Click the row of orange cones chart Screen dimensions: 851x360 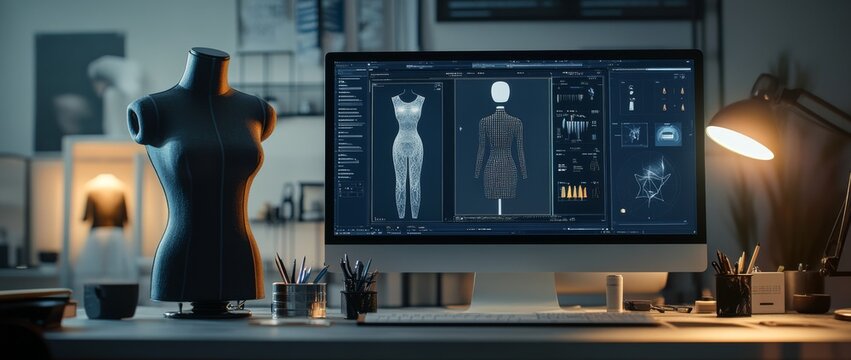click(x=573, y=191)
